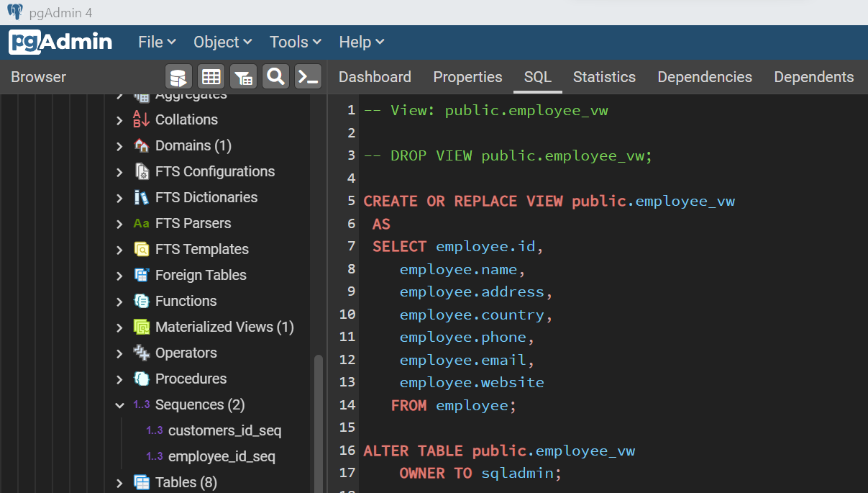This screenshot has width=868, height=493.
Task: Switch to the Dependencies tab
Action: click(705, 77)
